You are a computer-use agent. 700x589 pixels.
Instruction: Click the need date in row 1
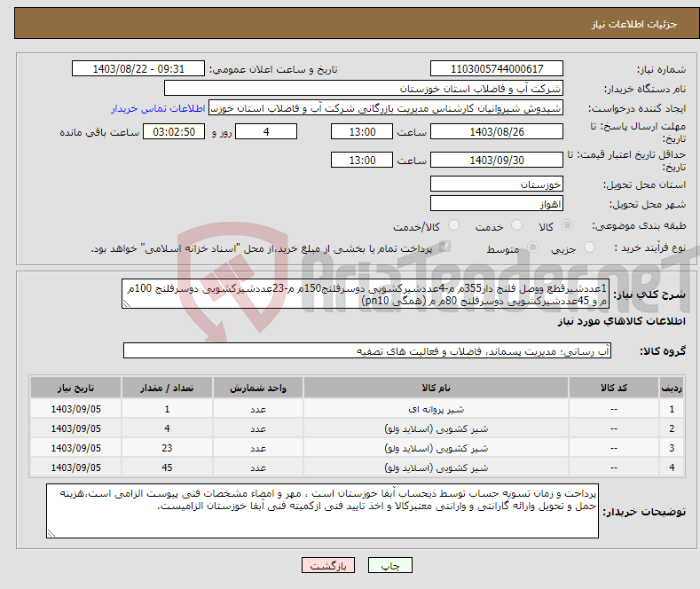[x=76, y=409]
